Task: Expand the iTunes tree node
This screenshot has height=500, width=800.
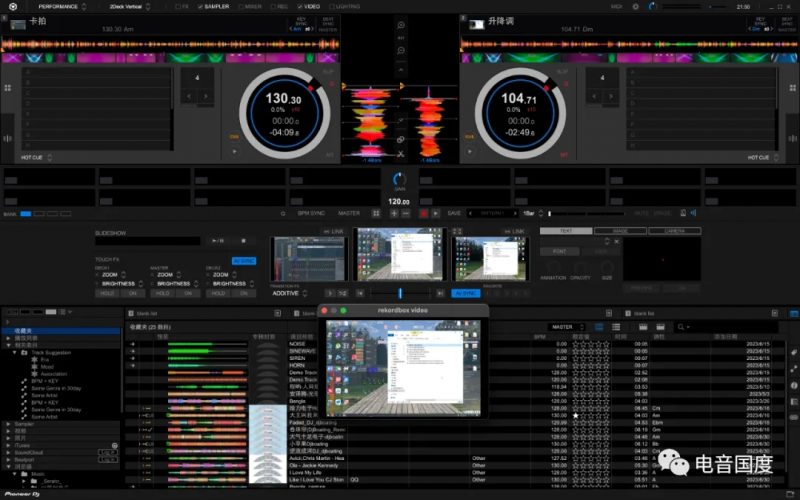Action: 8,445
